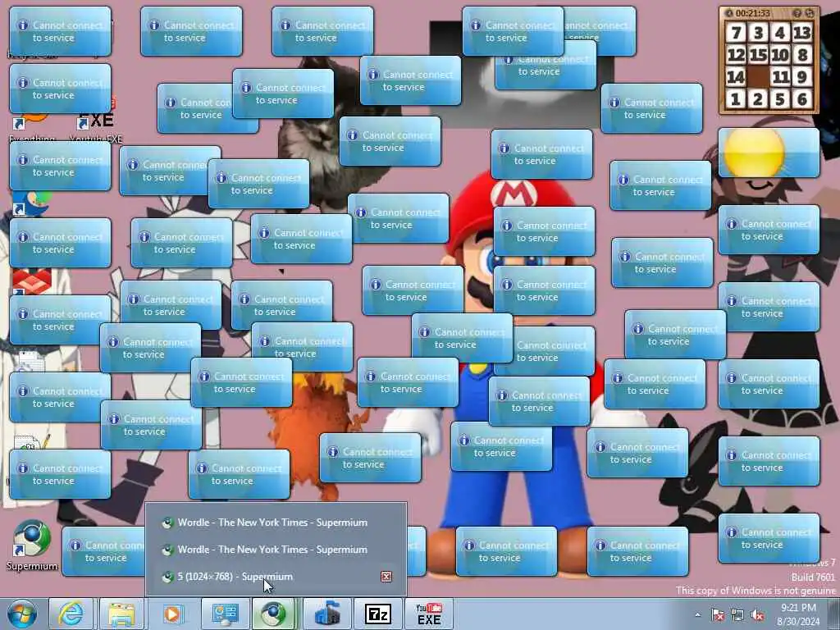The height and width of the screenshot is (630, 840).
Task: Click the monitor-and-list control panel taskbar icon
Action: click(x=225, y=614)
